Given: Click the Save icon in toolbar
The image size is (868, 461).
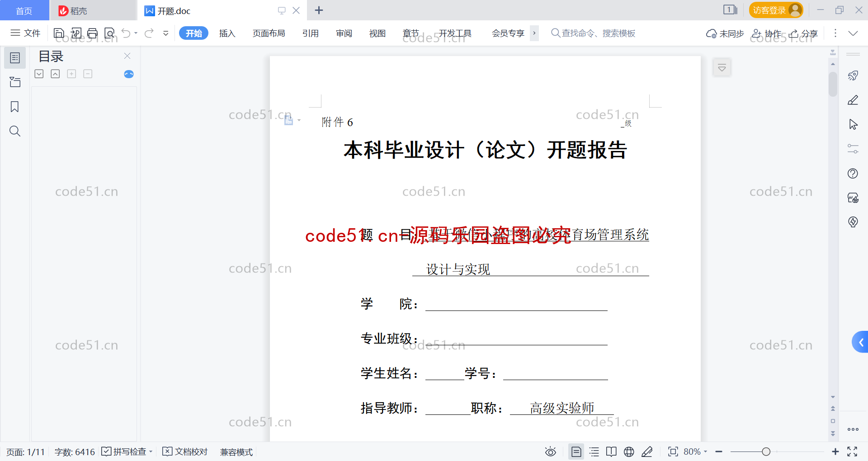Looking at the screenshot, I should [59, 33].
